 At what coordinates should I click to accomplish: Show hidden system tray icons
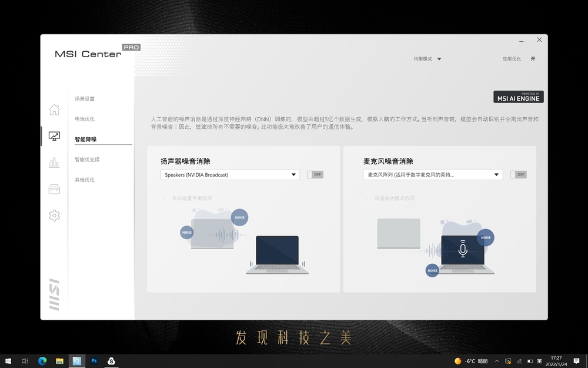(497, 362)
